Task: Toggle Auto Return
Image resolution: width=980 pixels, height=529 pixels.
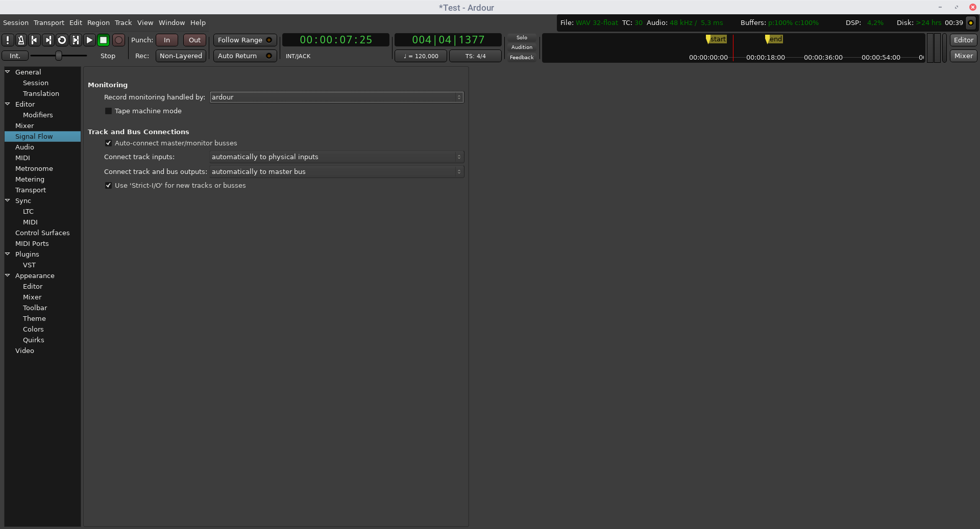Action: coord(245,56)
